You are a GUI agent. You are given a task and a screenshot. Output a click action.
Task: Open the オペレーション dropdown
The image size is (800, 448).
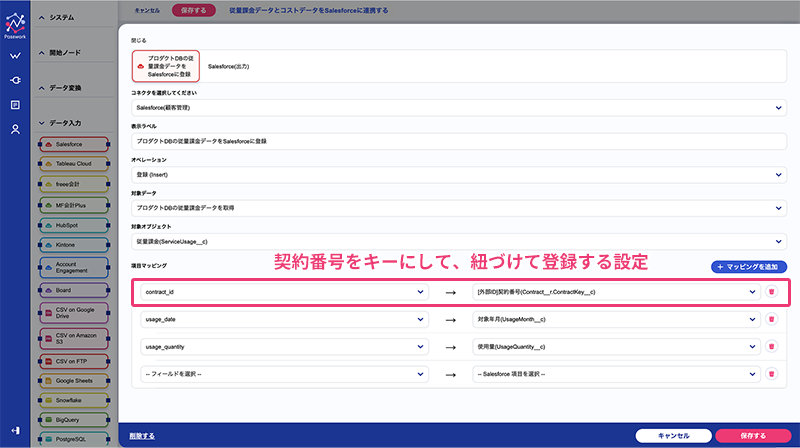(x=459, y=175)
